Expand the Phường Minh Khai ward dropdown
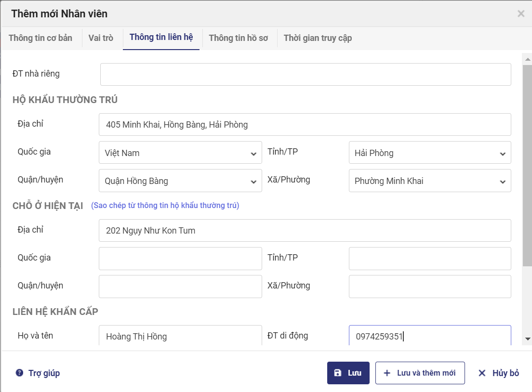The height and width of the screenshot is (392, 532). [429, 181]
